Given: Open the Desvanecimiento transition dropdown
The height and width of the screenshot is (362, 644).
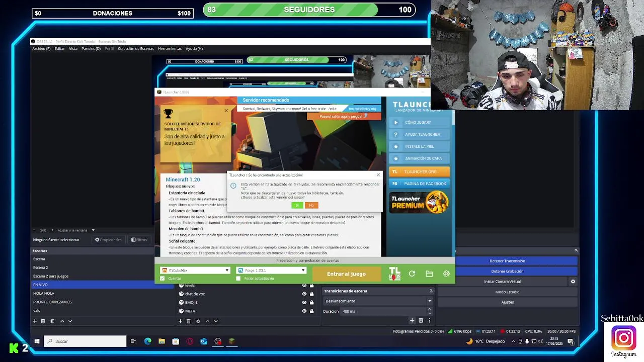Looking at the screenshot, I should tap(378, 301).
